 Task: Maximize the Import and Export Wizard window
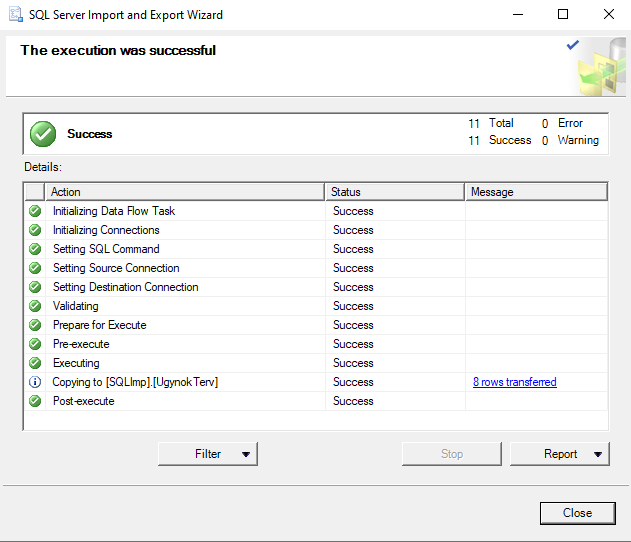pos(563,14)
